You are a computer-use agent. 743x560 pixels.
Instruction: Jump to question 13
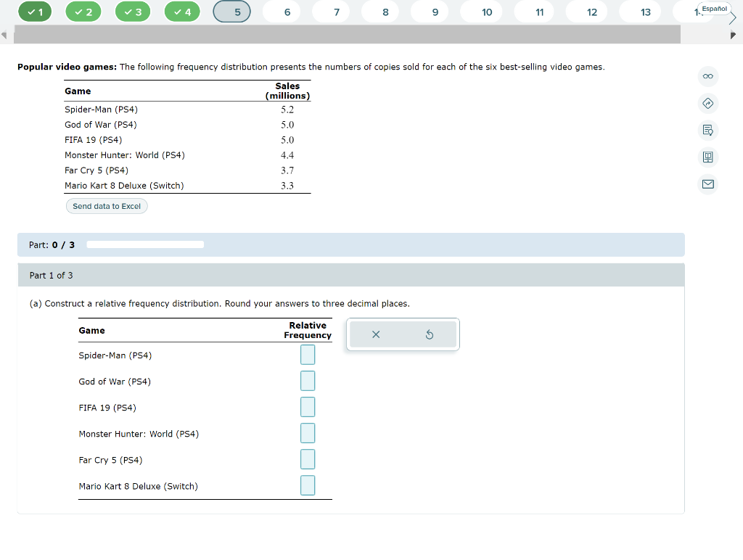640,12
